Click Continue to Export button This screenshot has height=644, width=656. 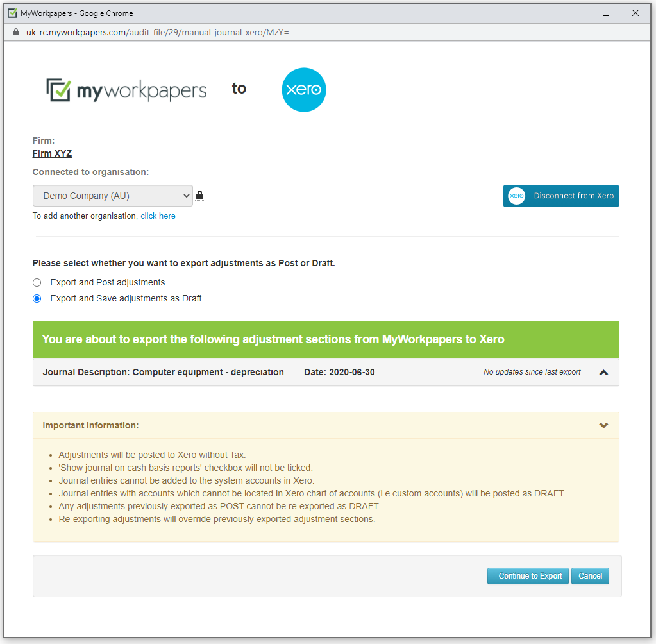point(528,576)
